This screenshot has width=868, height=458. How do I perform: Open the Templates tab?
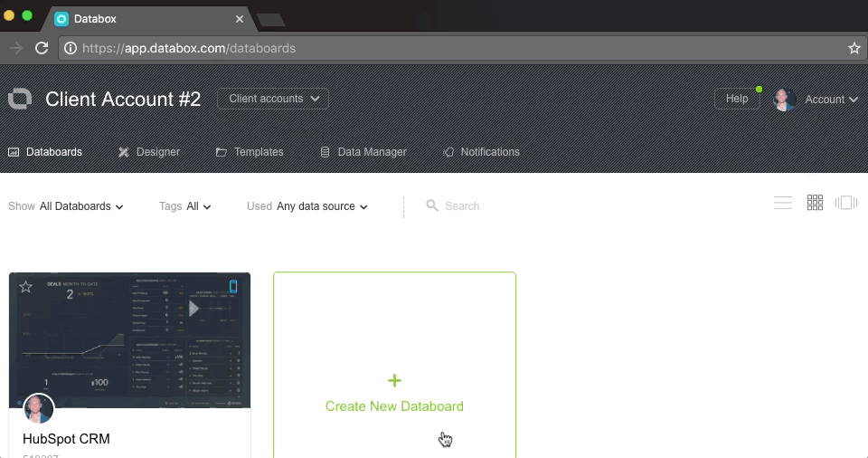250,152
